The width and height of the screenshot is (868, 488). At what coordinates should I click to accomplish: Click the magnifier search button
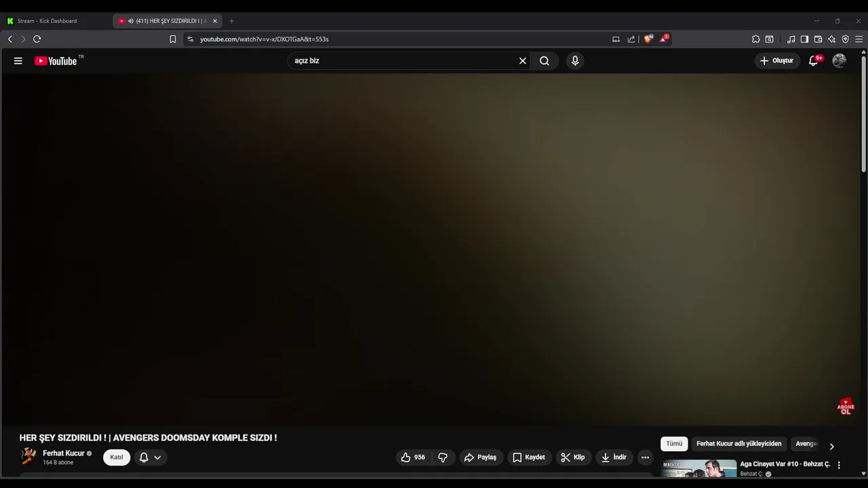pos(545,61)
